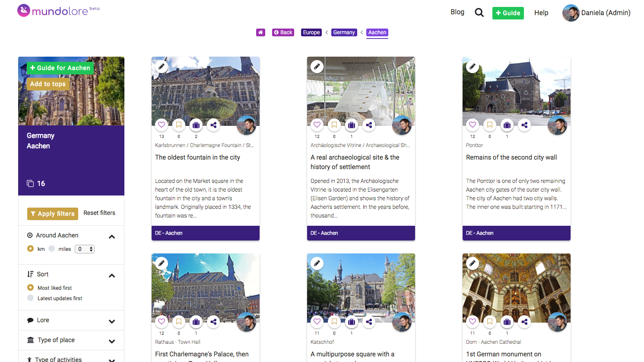
Task: Open the Ponttor city gate photo
Action: [x=517, y=91]
